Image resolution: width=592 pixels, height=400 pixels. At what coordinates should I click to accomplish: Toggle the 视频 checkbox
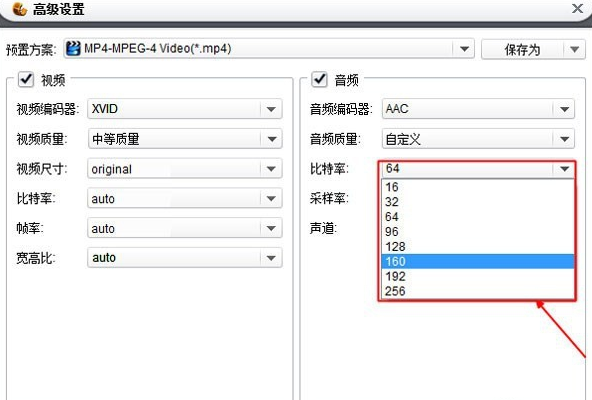(26, 79)
